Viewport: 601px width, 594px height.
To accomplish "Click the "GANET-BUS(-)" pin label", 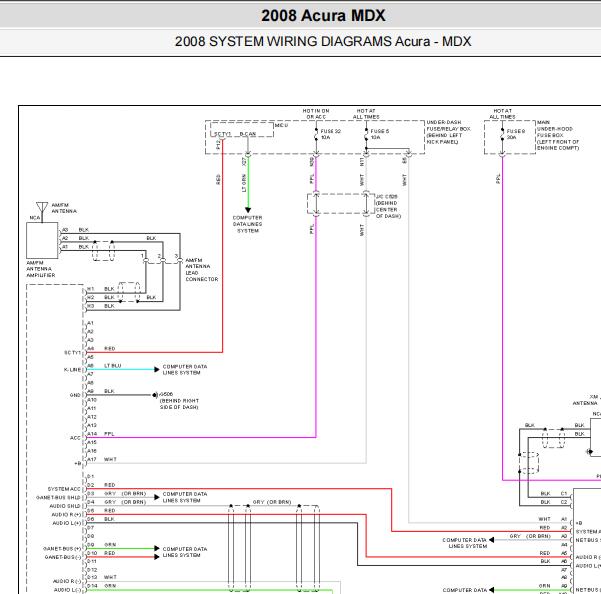I will click(x=63, y=557).
